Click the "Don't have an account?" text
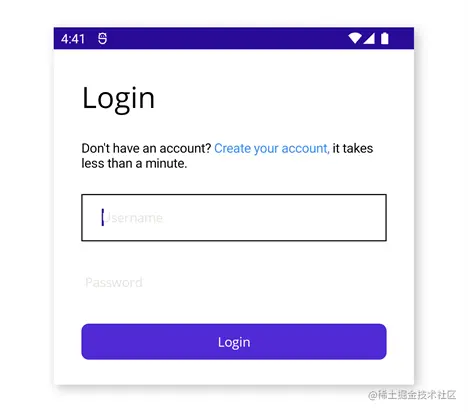This screenshot has height=412, width=468. (146, 148)
